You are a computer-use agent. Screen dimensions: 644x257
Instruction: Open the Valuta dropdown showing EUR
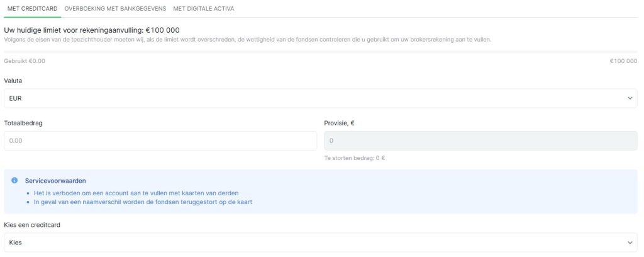point(314,98)
